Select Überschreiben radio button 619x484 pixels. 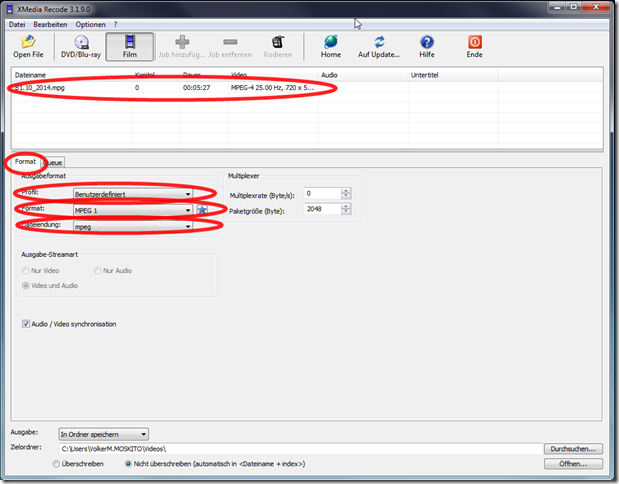pyautogui.click(x=56, y=464)
